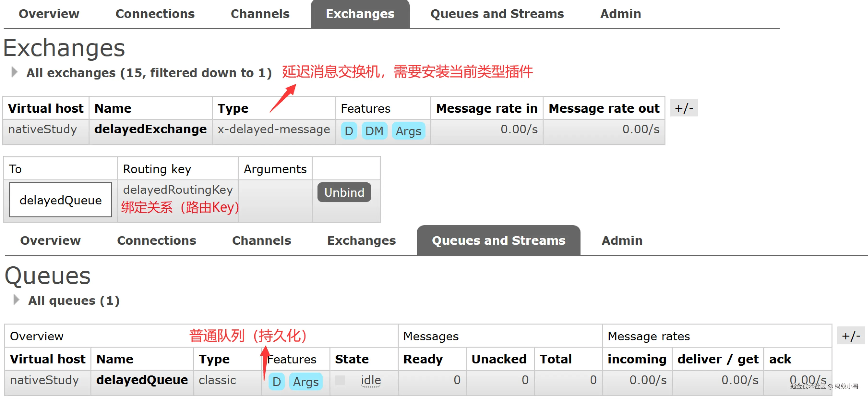Screen dimensions: 868x399
Task: Open the delayedQueue name in queues table
Action: 142,380
